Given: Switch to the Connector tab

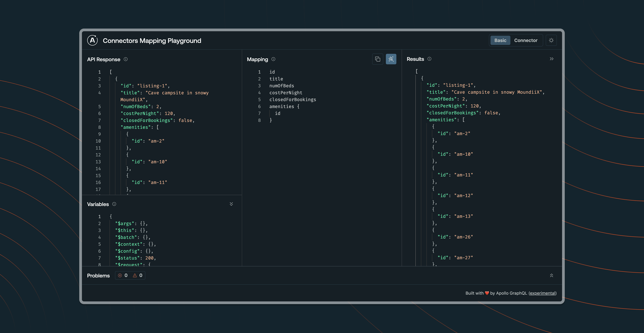Looking at the screenshot, I should point(526,40).
